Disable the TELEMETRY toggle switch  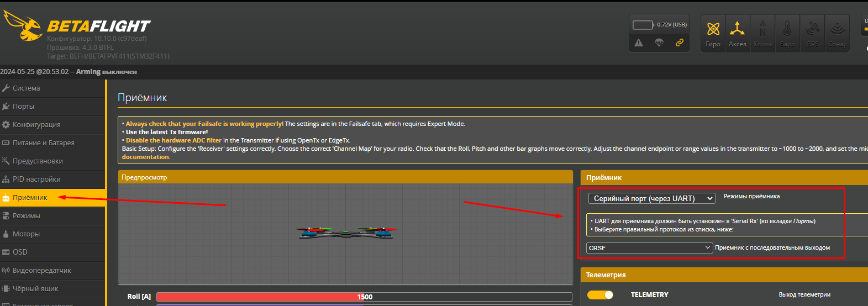click(600, 295)
